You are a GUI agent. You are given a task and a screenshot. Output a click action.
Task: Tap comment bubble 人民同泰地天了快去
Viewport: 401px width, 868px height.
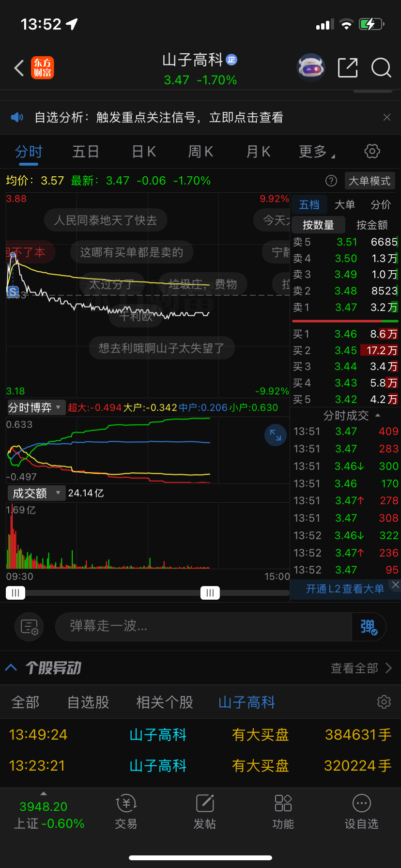tap(106, 220)
